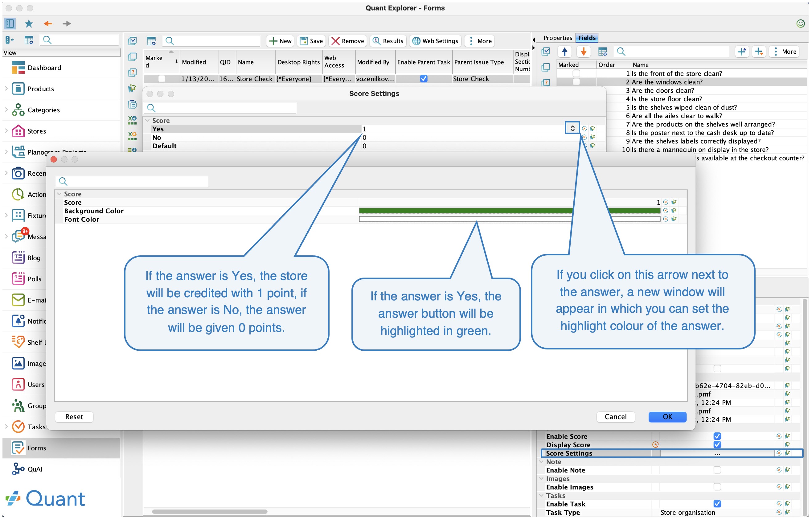
Task: Open the Forms module icon
Action: [18, 448]
